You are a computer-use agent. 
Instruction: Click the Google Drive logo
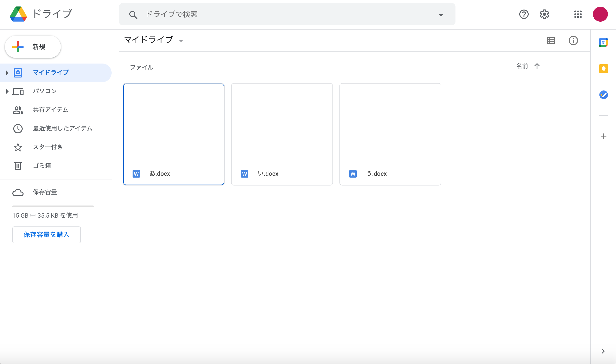18,14
